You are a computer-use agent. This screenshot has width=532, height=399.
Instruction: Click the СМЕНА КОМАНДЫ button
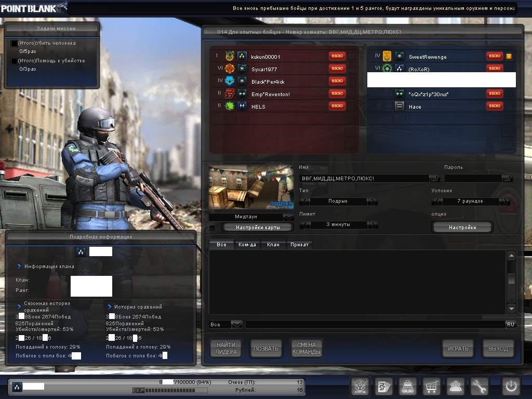(306, 349)
